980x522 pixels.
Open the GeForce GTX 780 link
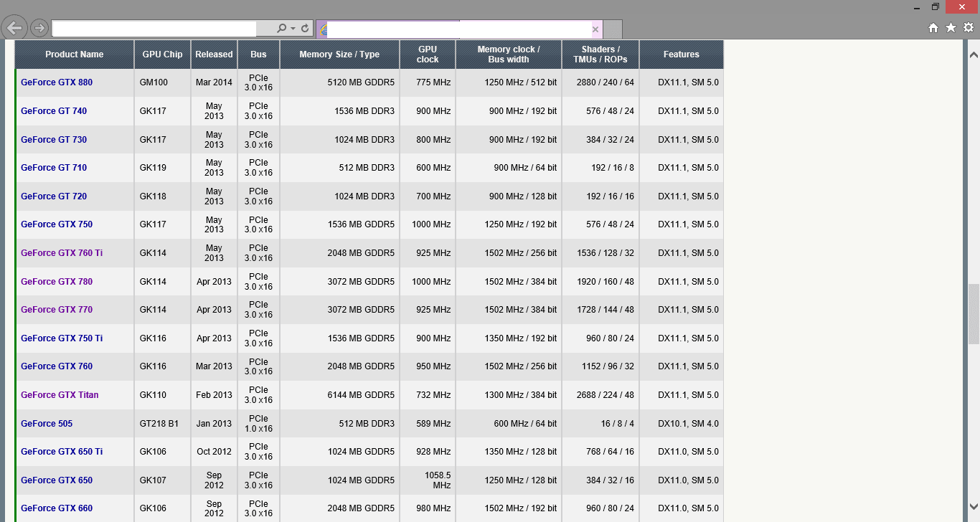coord(57,282)
